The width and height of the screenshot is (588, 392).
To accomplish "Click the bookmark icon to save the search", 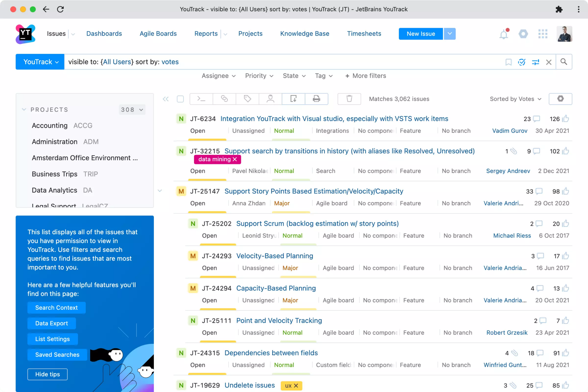I will click(508, 62).
